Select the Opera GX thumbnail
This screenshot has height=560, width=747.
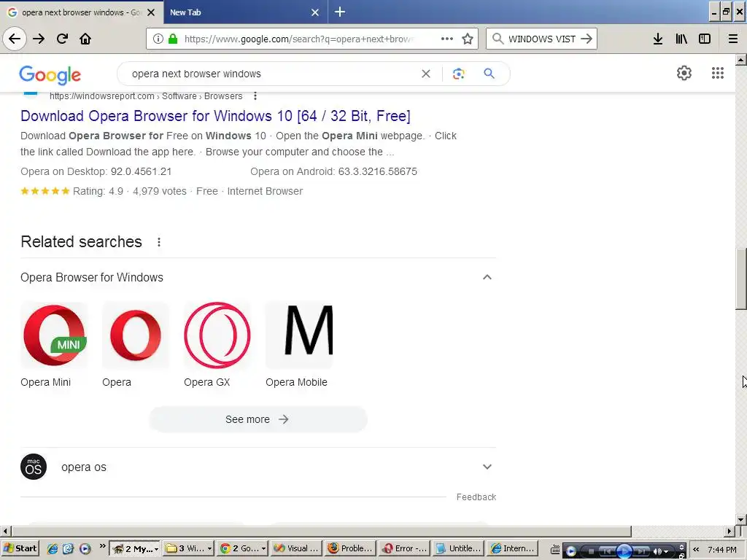tap(217, 335)
